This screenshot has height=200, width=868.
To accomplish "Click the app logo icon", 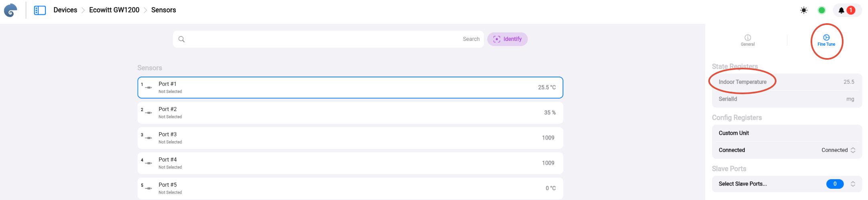I will pyautogui.click(x=10, y=10).
